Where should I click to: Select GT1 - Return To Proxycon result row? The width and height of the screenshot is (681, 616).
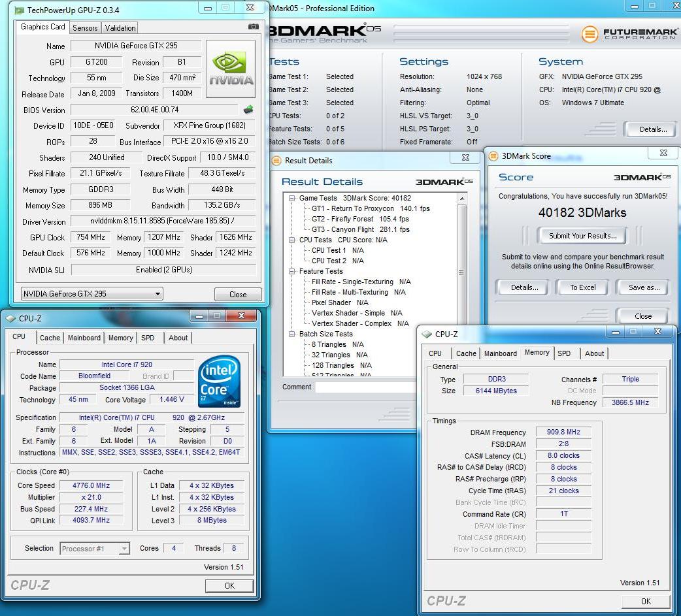(x=371, y=208)
